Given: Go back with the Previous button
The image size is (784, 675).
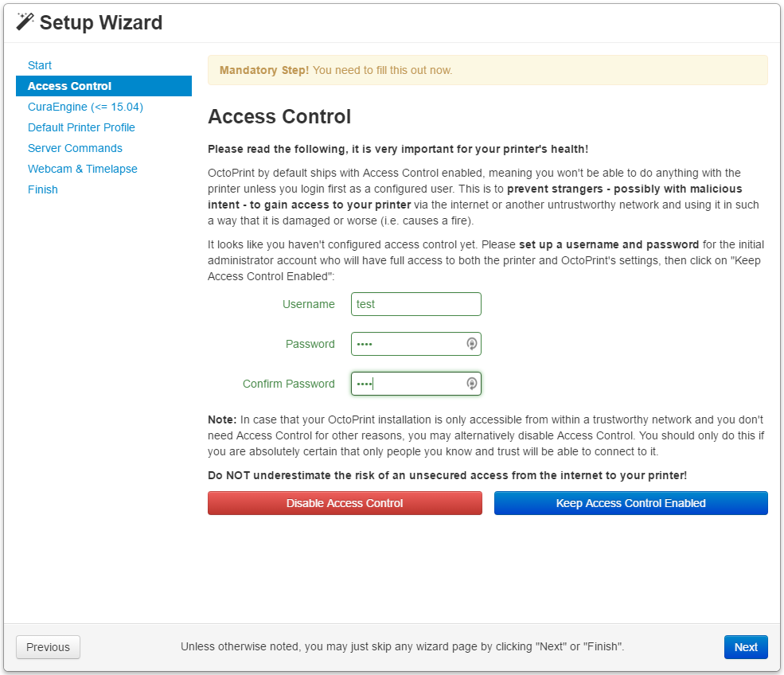Looking at the screenshot, I should point(48,647).
